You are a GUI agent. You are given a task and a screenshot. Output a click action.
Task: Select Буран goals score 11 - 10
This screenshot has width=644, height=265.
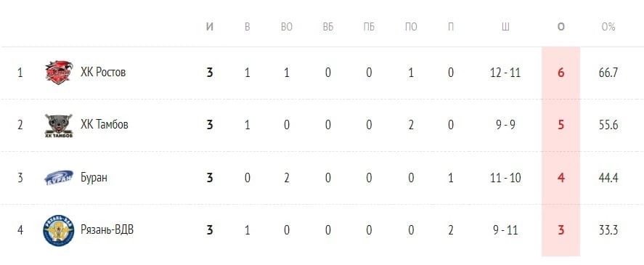tap(505, 177)
